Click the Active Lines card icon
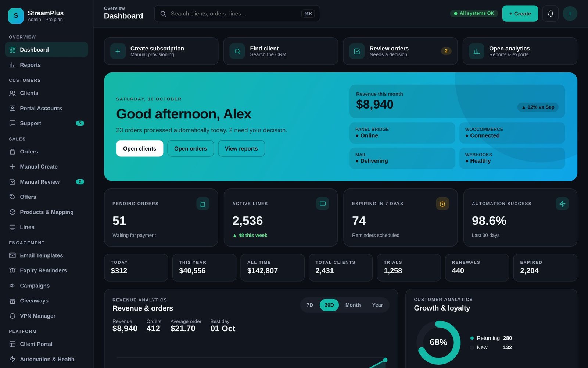The height and width of the screenshot is (368, 588). point(322,204)
